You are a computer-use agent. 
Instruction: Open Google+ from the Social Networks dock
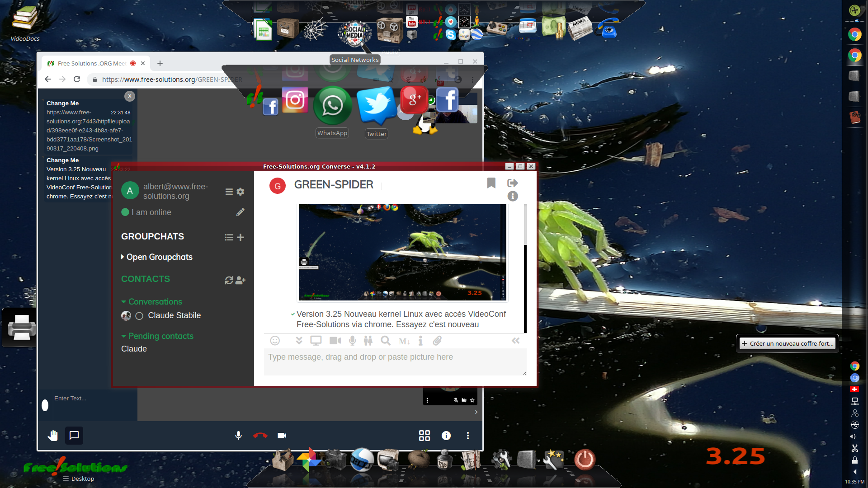pyautogui.click(x=414, y=100)
